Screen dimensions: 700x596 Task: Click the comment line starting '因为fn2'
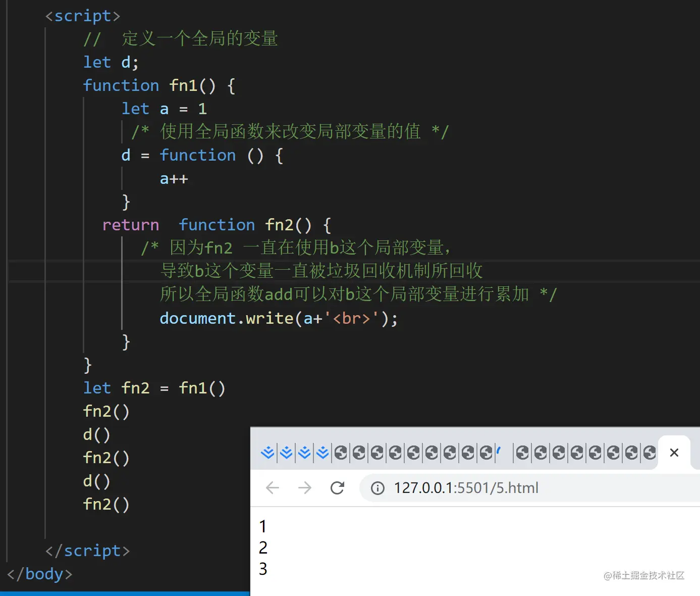tap(296, 248)
